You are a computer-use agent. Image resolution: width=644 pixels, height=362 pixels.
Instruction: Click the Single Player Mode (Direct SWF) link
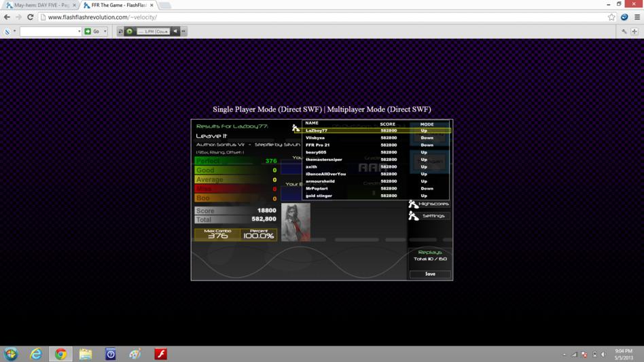pos(268,109)
